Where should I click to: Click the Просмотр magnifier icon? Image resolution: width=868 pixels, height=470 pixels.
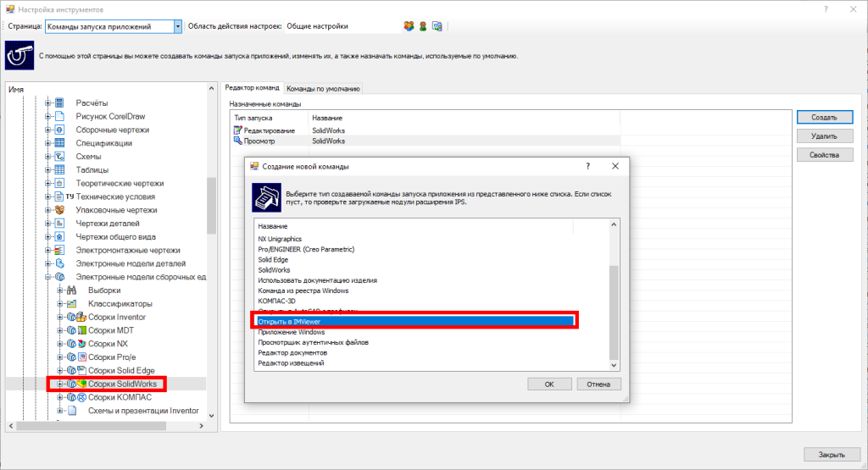(237, 141)
